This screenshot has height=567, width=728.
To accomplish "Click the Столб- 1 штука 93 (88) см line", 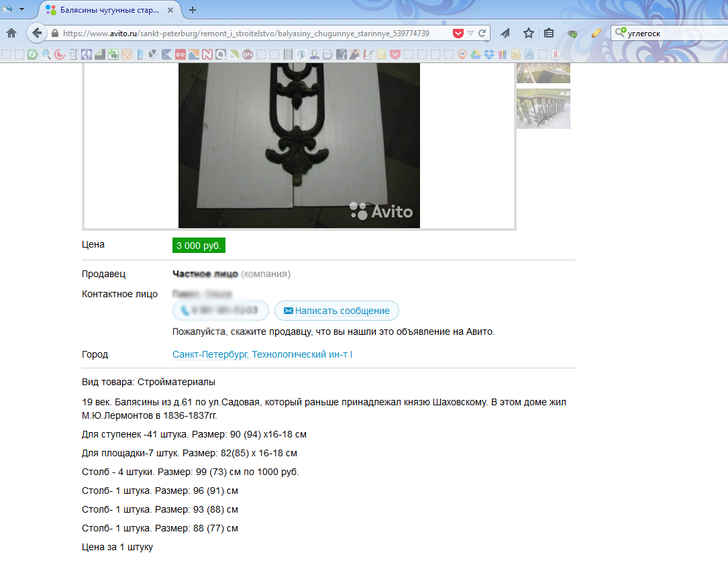I will (160, 509).
